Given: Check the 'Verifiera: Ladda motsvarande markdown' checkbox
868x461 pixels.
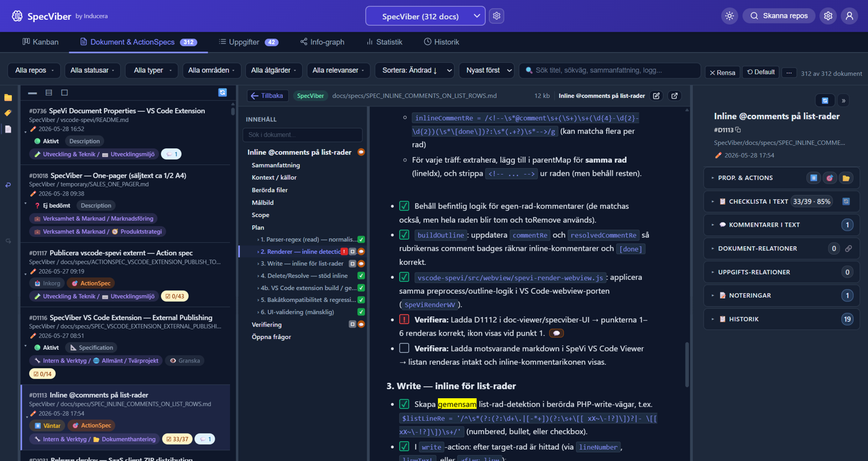Looking at the screenshot, I should click(x=404, y=348).
